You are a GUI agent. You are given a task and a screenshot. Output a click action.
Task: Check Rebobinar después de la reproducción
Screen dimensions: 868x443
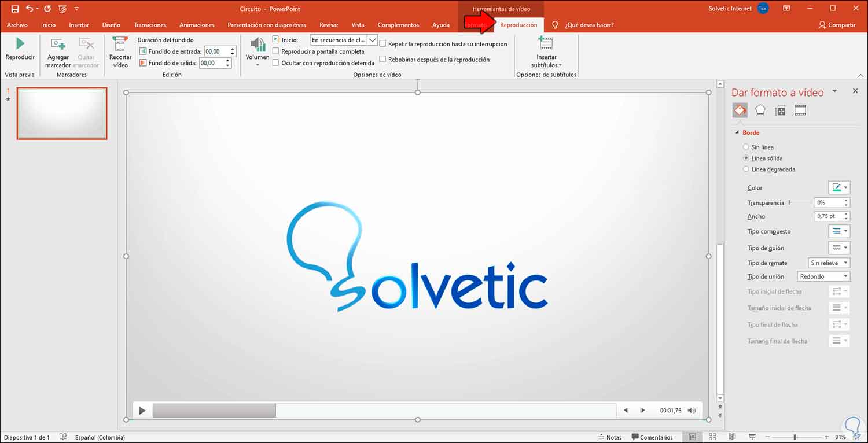coord(383,59)
